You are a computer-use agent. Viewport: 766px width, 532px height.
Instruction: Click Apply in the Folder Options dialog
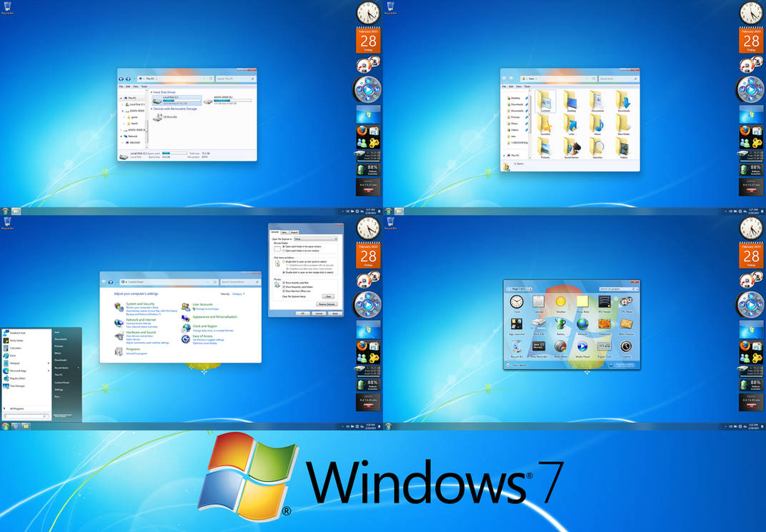pyautogui.click(x=335, y=313)
